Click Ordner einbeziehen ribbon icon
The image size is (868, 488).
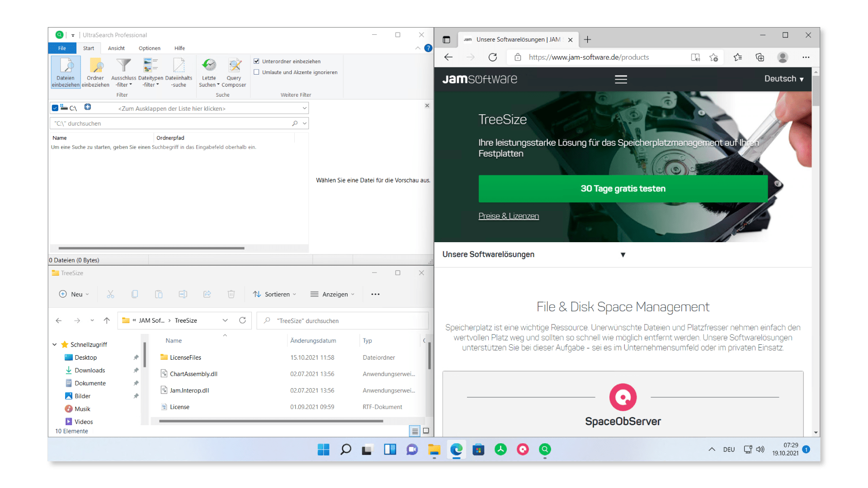tap(95, 72)
